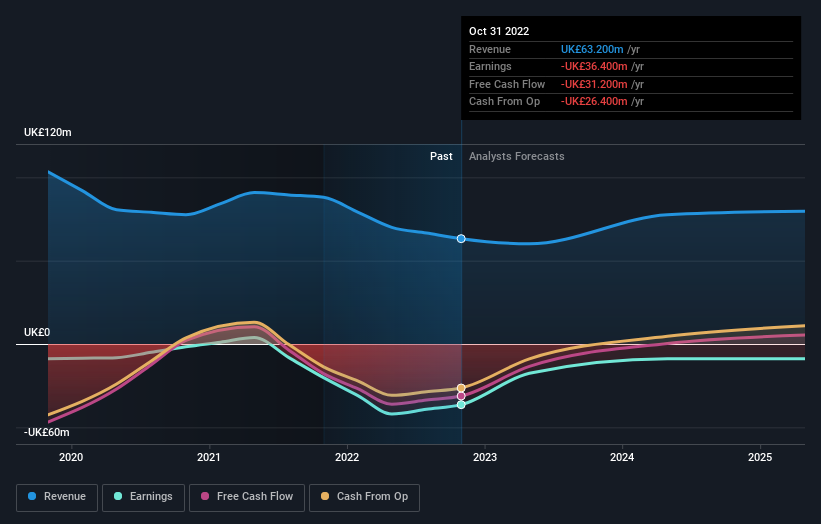821x524 pixels.
Task: Click the 2020 x-axis label
Action: tap(71, 457)
